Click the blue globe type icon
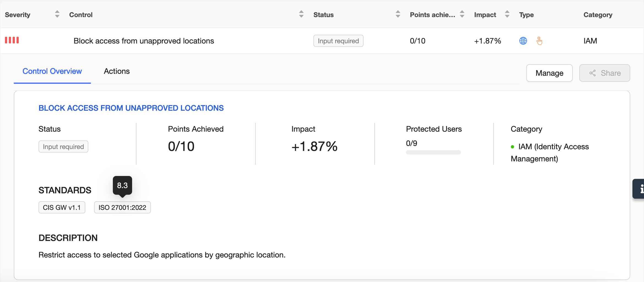644x282 pixels. [x=523, y=41]
